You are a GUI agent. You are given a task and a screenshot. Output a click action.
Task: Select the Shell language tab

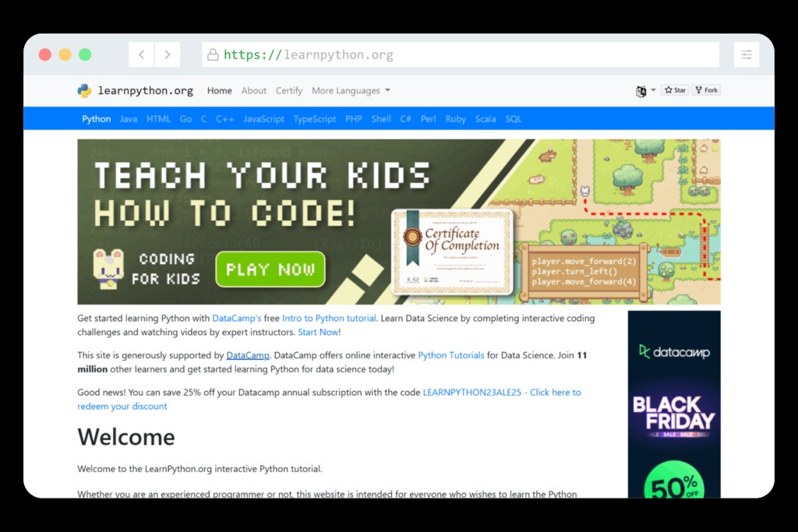381,119
